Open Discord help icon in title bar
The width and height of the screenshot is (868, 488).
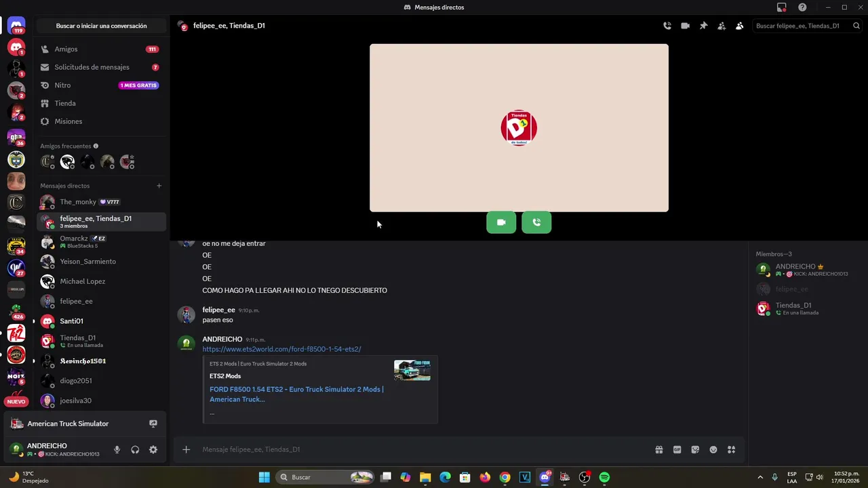click(x=802, y=7)
